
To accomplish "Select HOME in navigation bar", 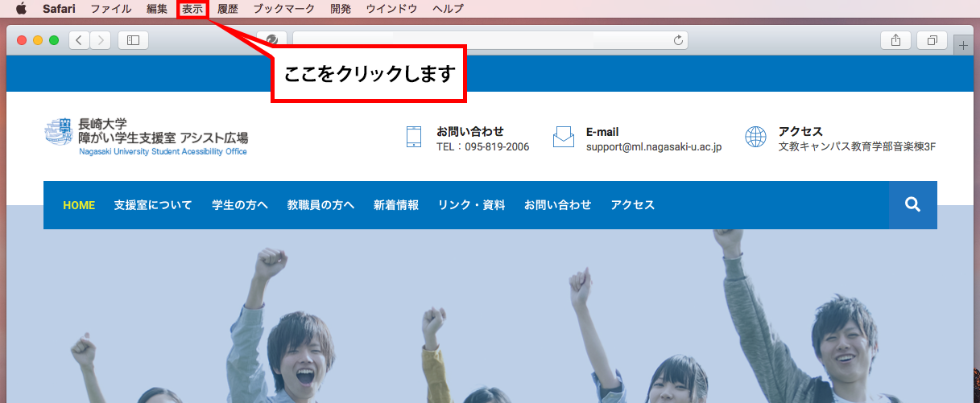I will tap(79, 205).
